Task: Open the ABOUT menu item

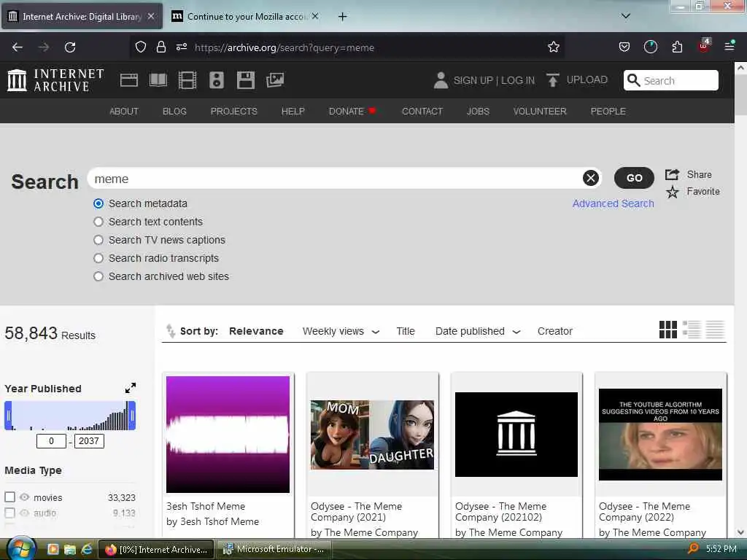Action: click(124, 111)
